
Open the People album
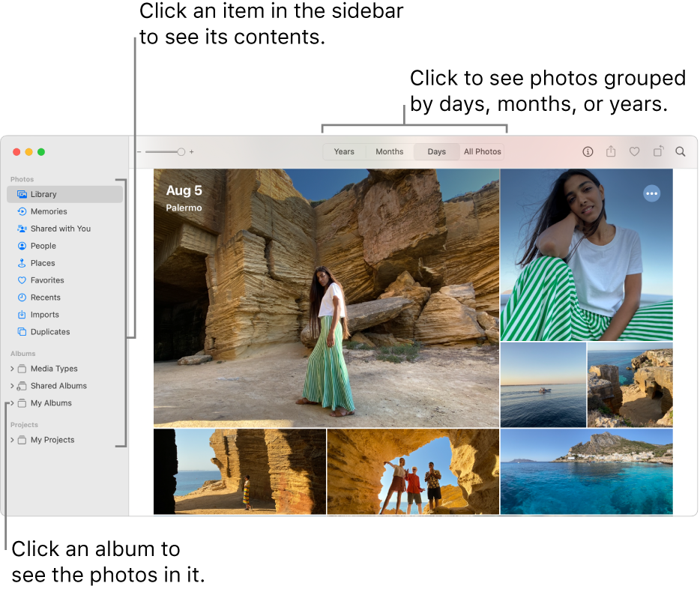[43, 245]
